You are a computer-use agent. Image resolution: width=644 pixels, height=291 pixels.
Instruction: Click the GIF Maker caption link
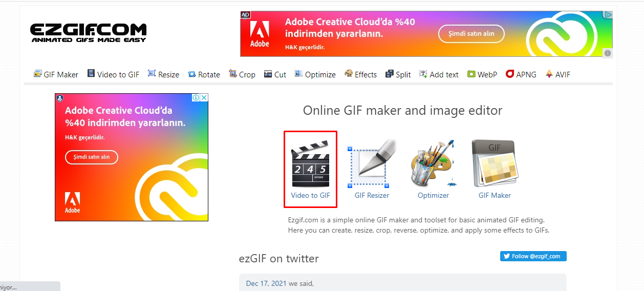(495, 195)
